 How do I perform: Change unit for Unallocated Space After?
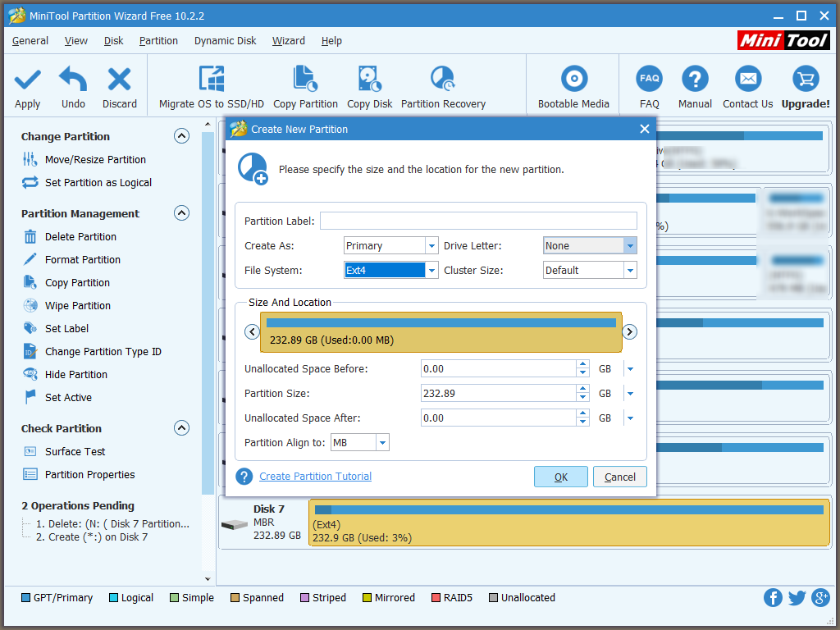[x=631, y=418]
